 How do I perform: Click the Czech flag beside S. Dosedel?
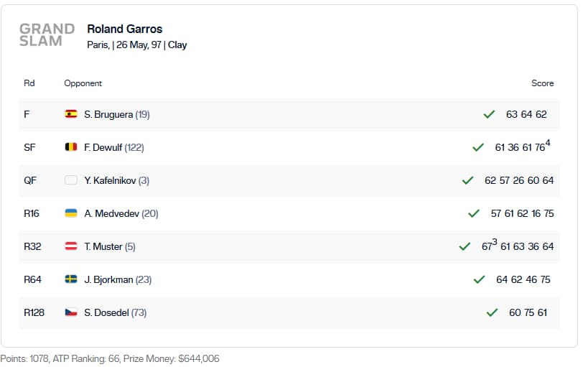tap(71, 312)
